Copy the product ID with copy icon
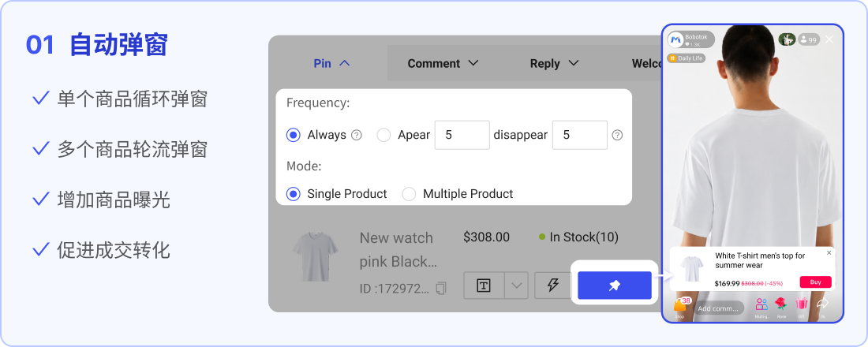This screenshot has width=868, height=347. [441, 289]
